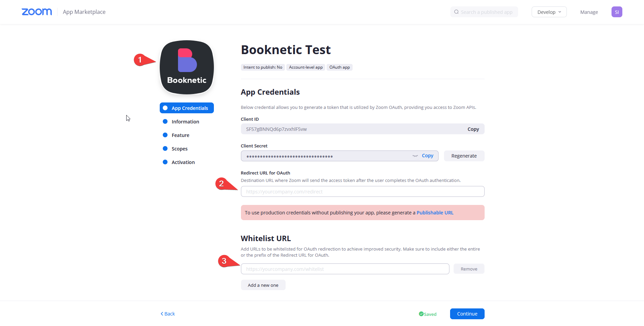Click the search magnifier icon
This screenshot has height=326, width=644.
click(x=457, y=12)
